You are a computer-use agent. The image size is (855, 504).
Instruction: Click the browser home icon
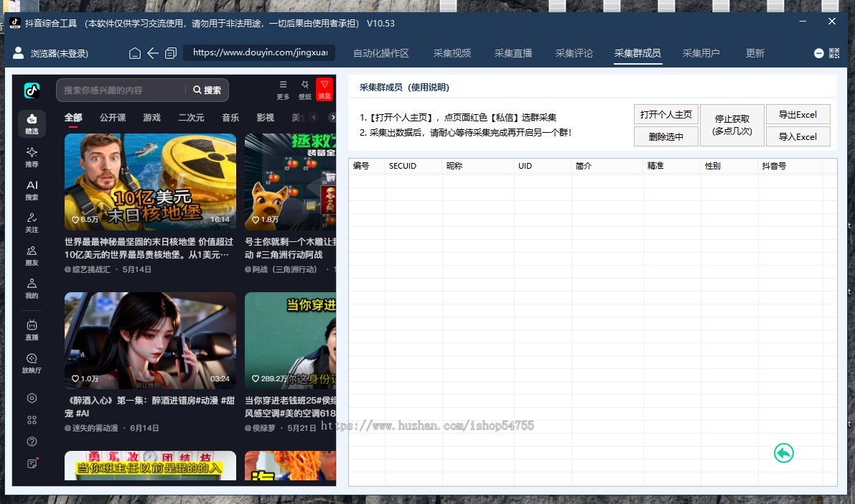135,53
